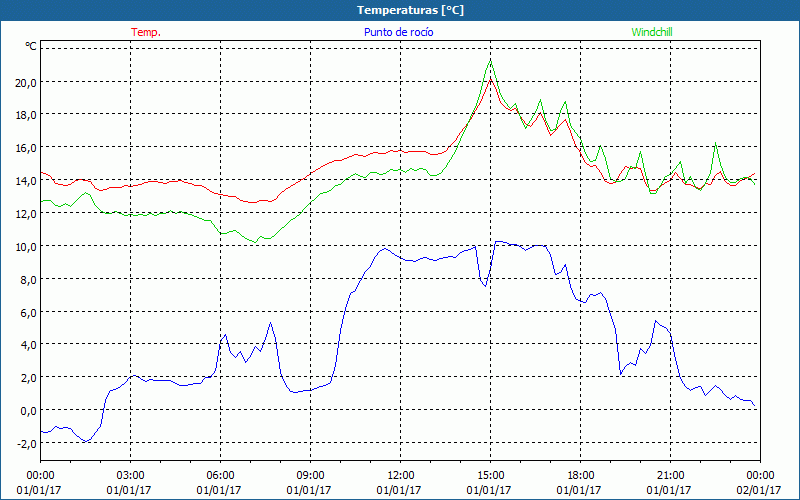The image size is (800, 500).
Task: Click the 18,0 y-axis value
Action: pos(26,115)
